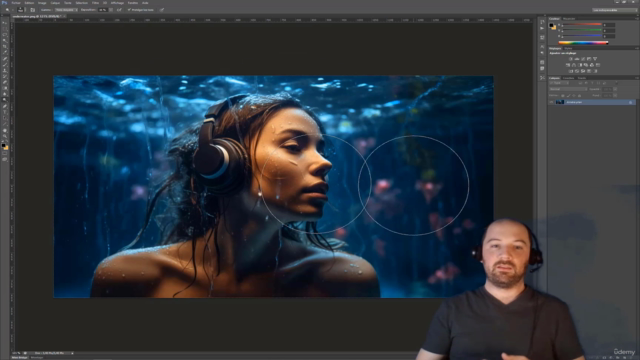
Task: Select the Quick Selection tool
Action: [5, 41]
